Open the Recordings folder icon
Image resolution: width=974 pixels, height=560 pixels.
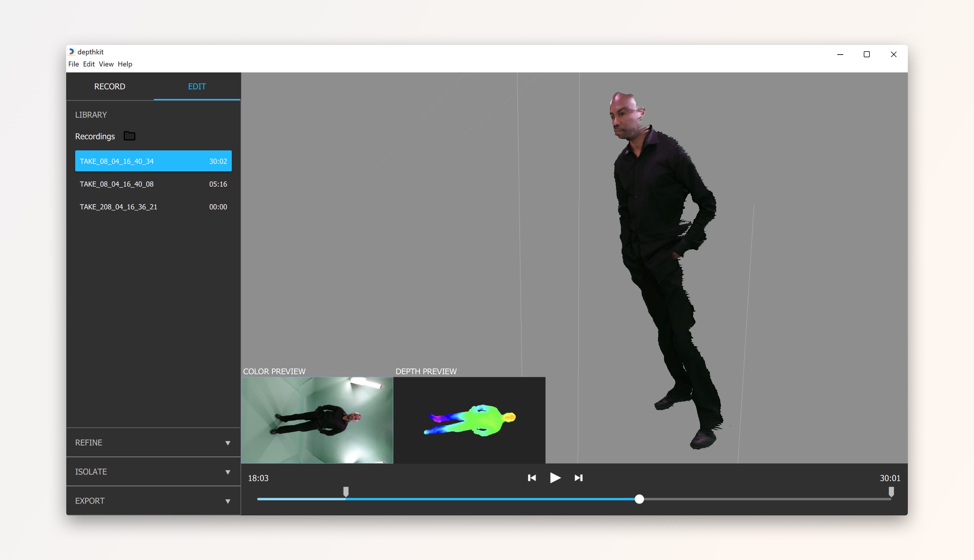click(129, 136)
